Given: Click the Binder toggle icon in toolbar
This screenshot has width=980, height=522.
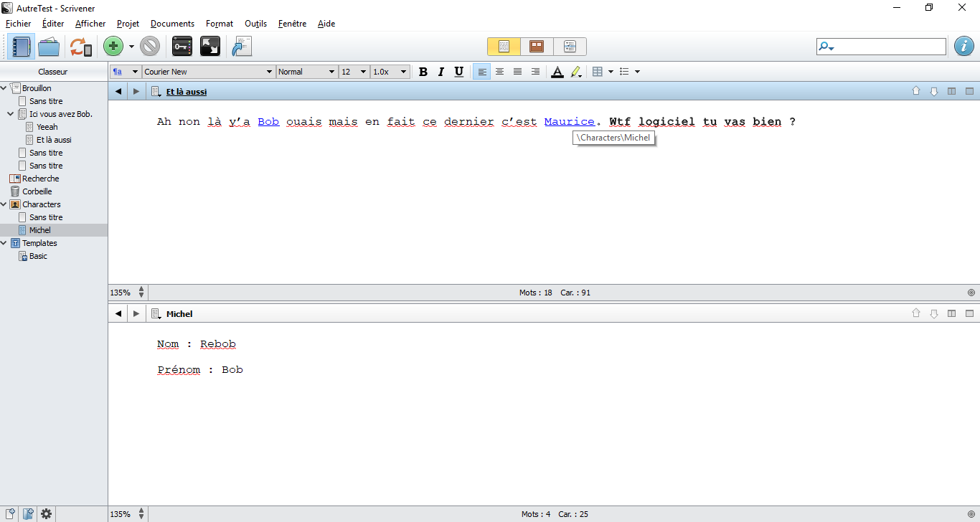Looking at the screenshot, I should point(21,47).
